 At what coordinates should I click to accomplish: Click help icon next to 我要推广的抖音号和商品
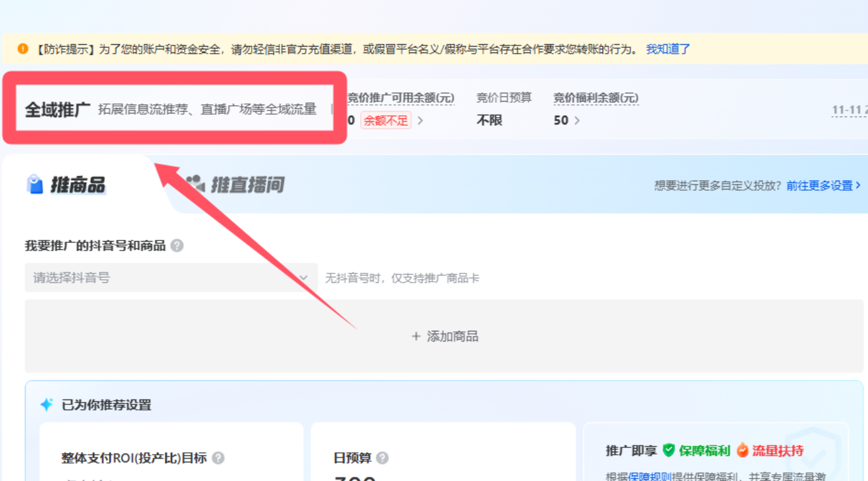coord(177,245)
